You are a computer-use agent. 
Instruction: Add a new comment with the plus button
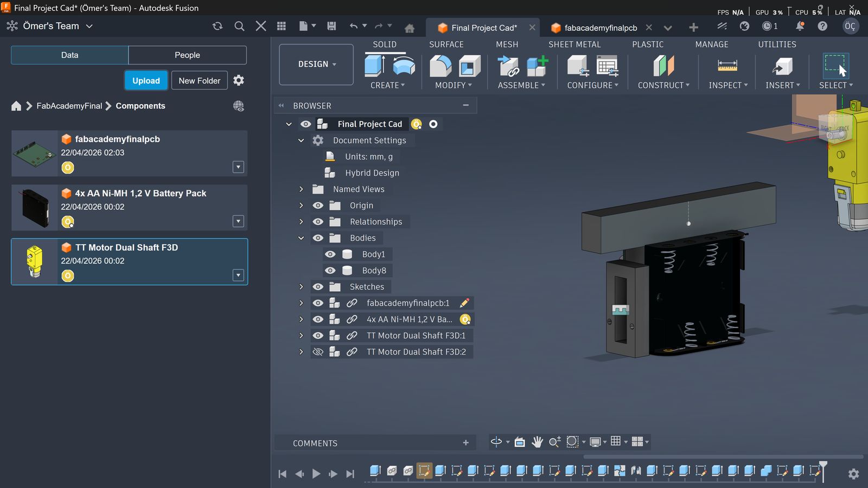click(465, 442)
